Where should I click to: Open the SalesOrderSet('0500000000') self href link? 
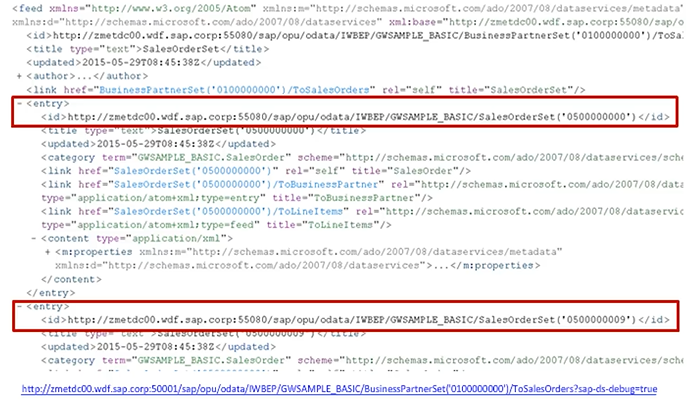(x=192, y=171)
